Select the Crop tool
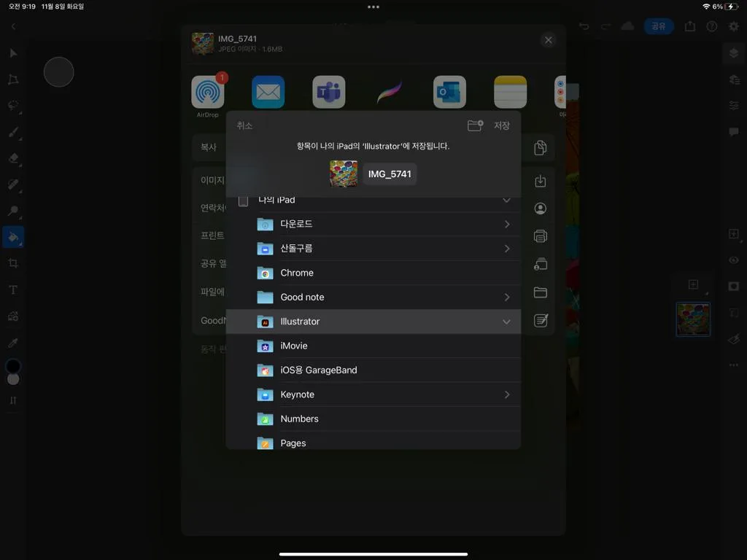Image resolution: width=747 pixels, height=560 pixels. click(x=13, y=262)
